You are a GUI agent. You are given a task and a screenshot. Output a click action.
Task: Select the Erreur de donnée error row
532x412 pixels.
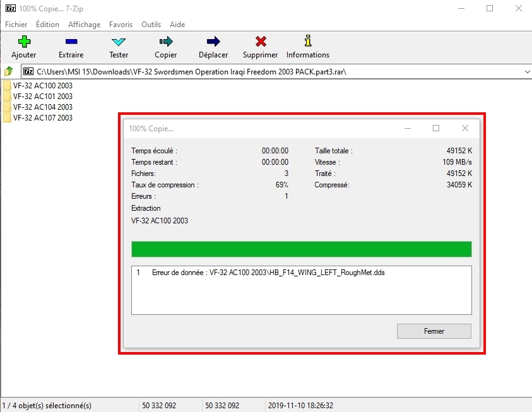(301, 273)
